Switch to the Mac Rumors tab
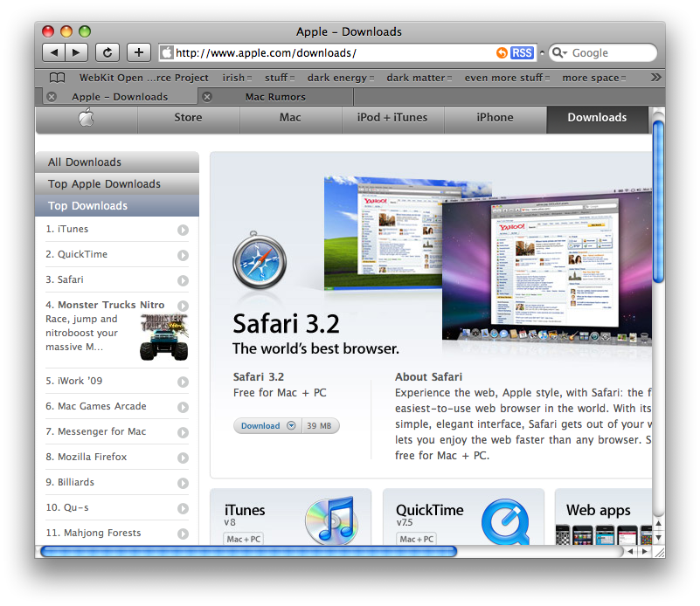 coord(275,97)
